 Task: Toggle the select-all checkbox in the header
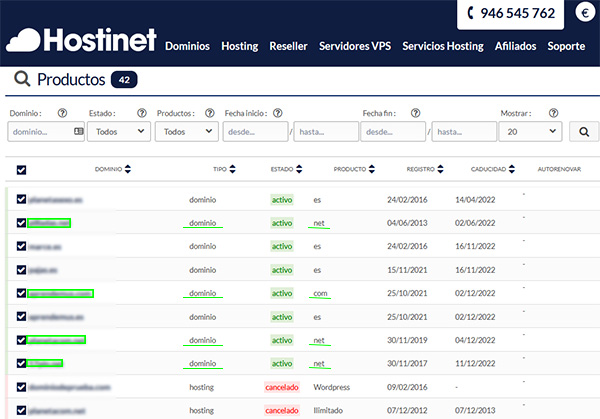(21, 170)
